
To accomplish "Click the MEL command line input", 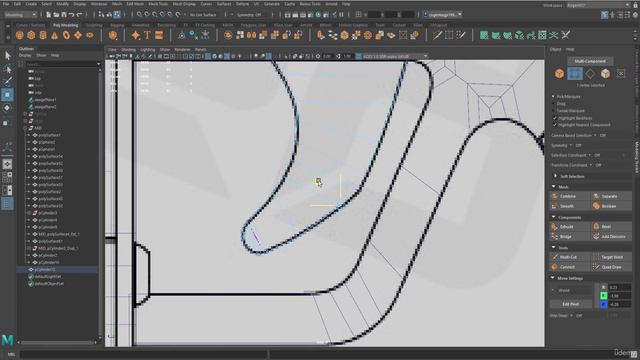I will 144,354.
